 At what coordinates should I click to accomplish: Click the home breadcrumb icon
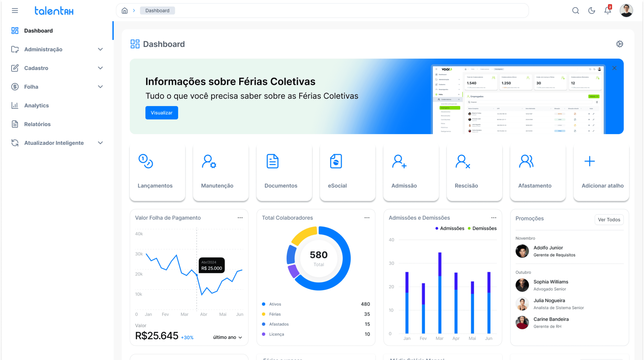point(125,11)
